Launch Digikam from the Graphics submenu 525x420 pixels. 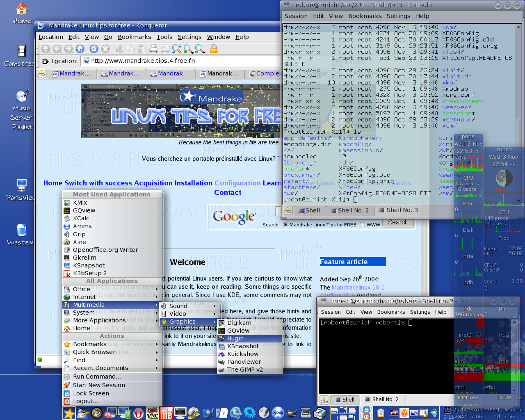click(x=249, y=323)
